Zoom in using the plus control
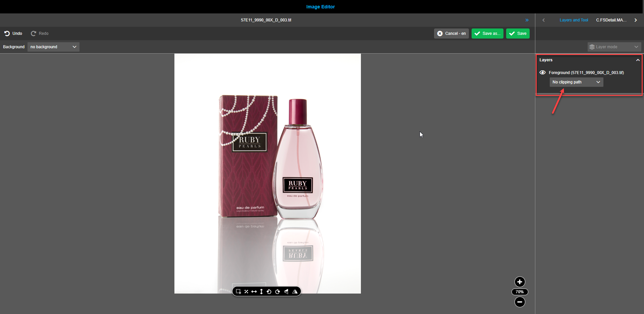The width and height of the screenshot is (644, 314). click(x=519, y=282)
